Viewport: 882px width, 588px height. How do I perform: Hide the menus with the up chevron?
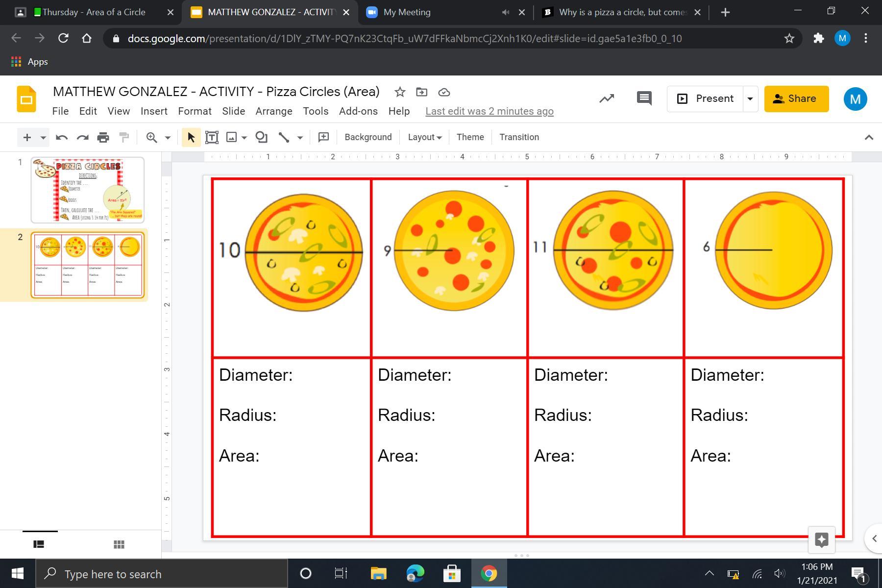(869, 138)
